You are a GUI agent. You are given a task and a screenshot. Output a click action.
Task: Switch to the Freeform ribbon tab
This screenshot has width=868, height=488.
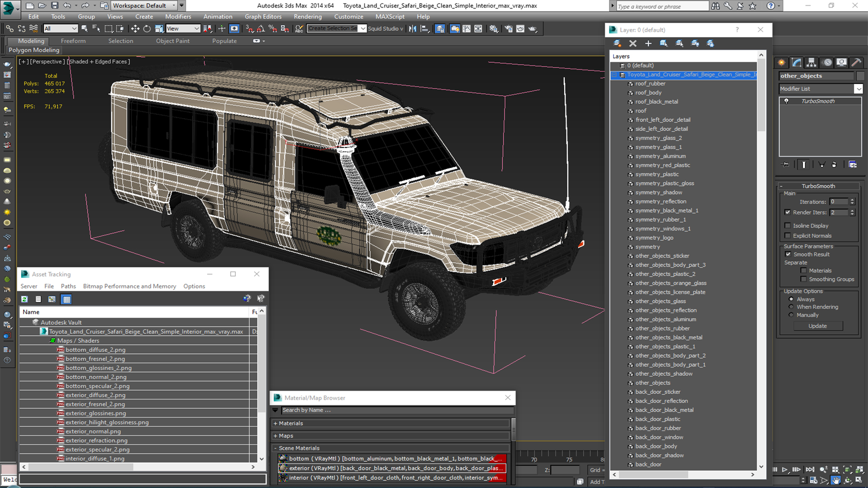click(73, 41)
